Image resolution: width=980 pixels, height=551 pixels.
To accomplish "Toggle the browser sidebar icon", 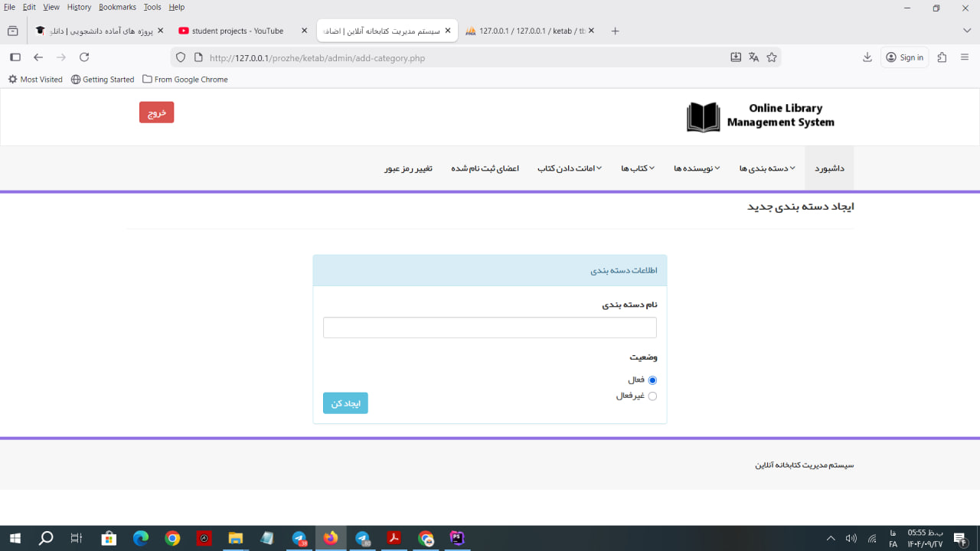I will click(x=15, y=57).
